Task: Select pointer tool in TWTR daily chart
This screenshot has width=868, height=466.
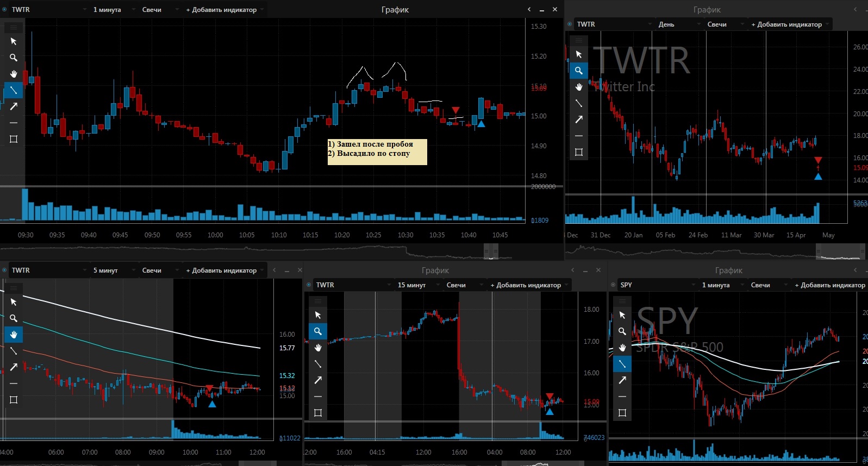Action: (x=579, y=54)
